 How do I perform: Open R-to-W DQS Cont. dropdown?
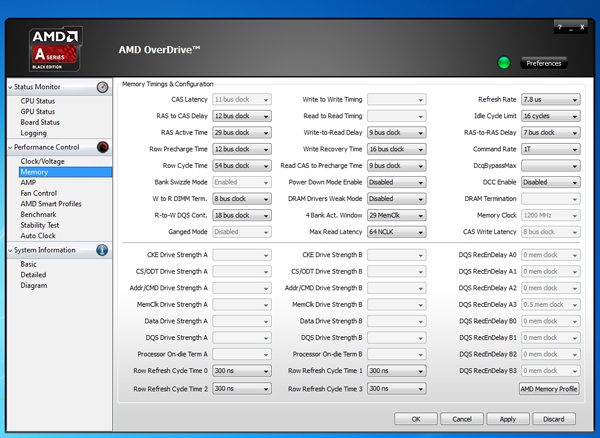point(242,215)
